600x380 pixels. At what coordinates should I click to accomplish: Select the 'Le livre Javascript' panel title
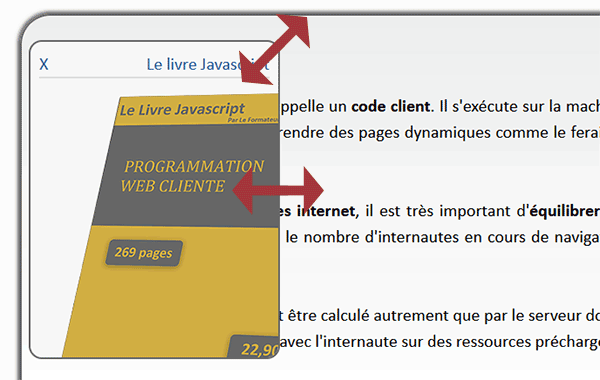(x=208, y=64)
